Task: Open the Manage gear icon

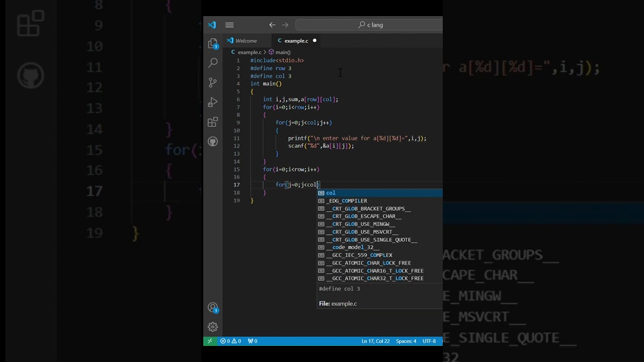Action: 213,327
